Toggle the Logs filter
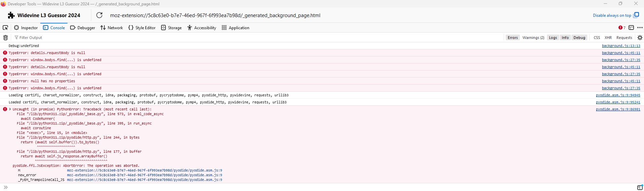The height and width of the screenshot is (191, 644). [x=553, y=38]
